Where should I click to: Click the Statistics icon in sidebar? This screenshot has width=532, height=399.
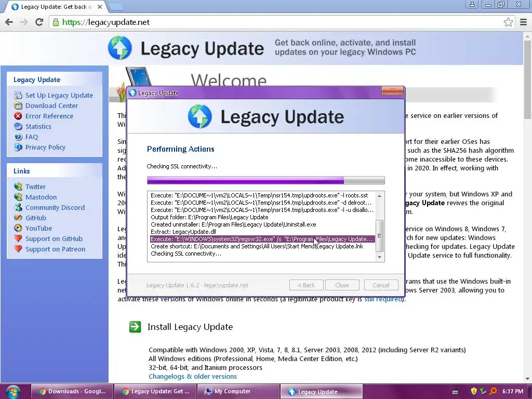(x=18, y=126)
